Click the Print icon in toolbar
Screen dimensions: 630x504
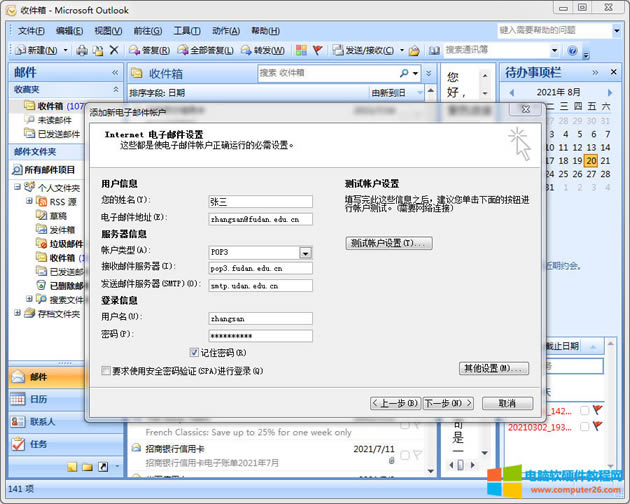[82, 50]
